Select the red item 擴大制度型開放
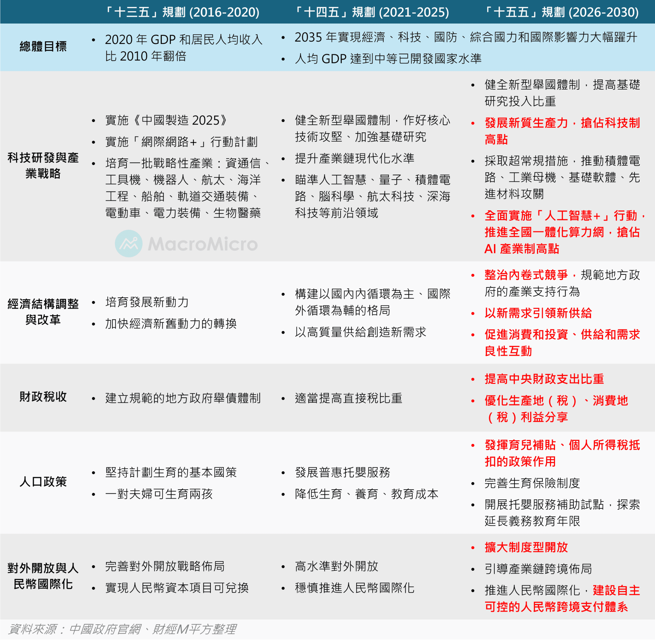This screenshot has height=644, width=655. point(525,548)
